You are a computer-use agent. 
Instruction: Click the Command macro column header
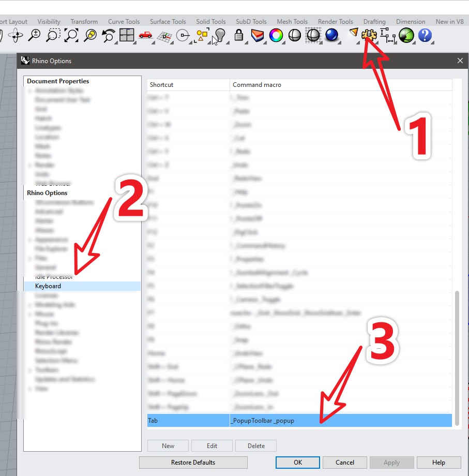341,85
